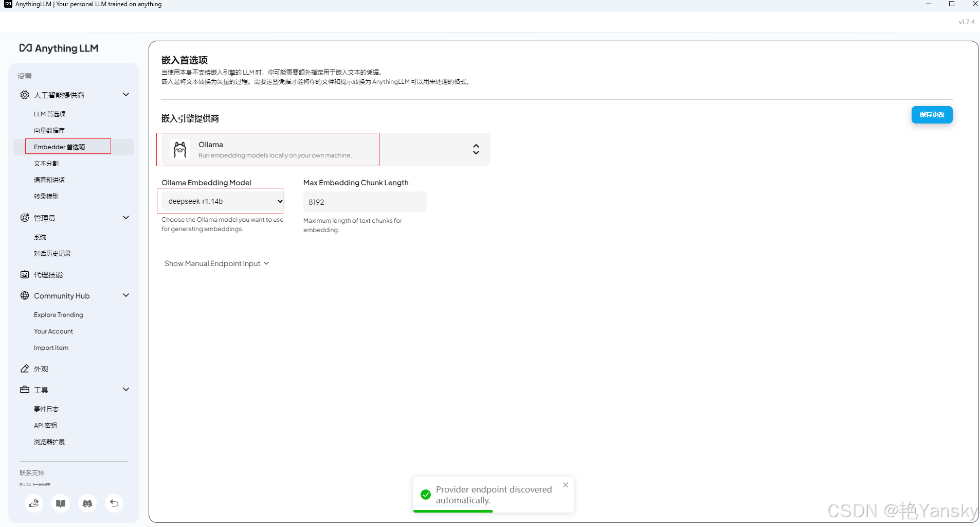
Task: Open 外观 settings
Action: [x=41, y=369]
